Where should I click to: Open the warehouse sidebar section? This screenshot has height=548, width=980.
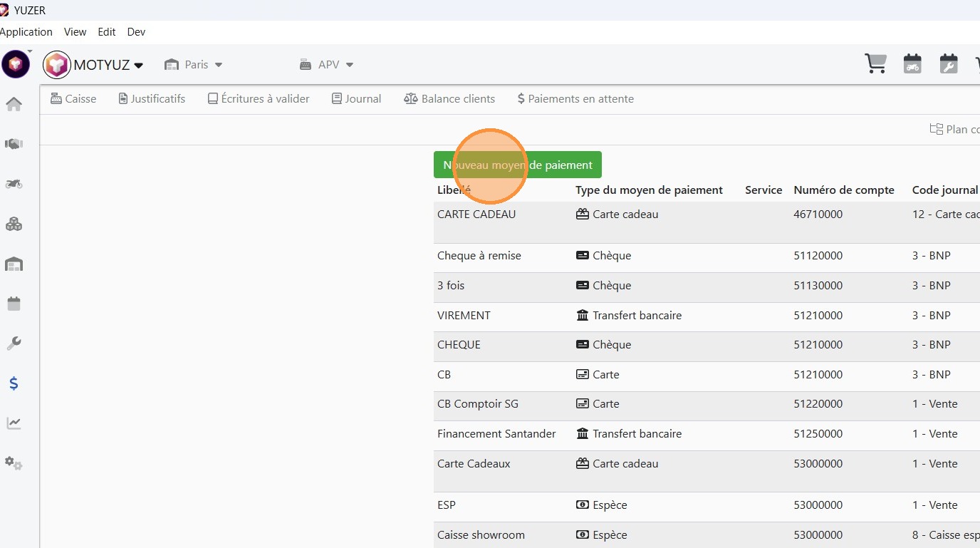click(x=14, y=264)
